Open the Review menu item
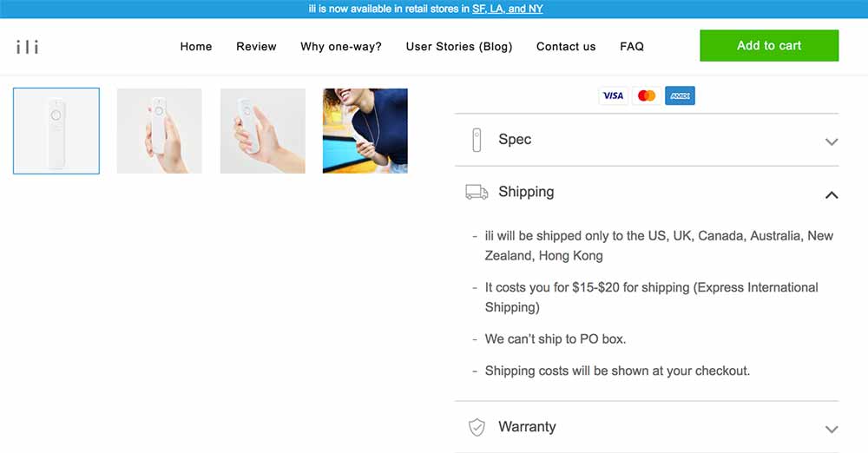Viewport: 868px width, 453px height. 256,47
